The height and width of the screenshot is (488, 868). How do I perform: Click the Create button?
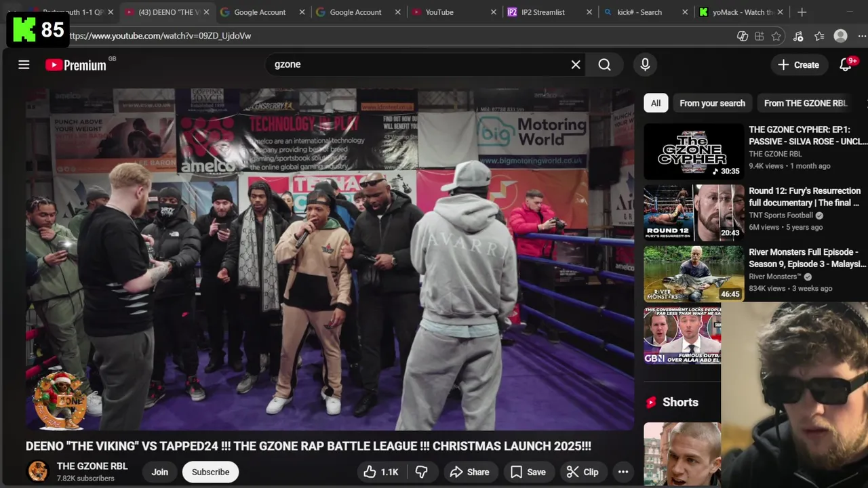pyautogui.click(x=798, y=64)
